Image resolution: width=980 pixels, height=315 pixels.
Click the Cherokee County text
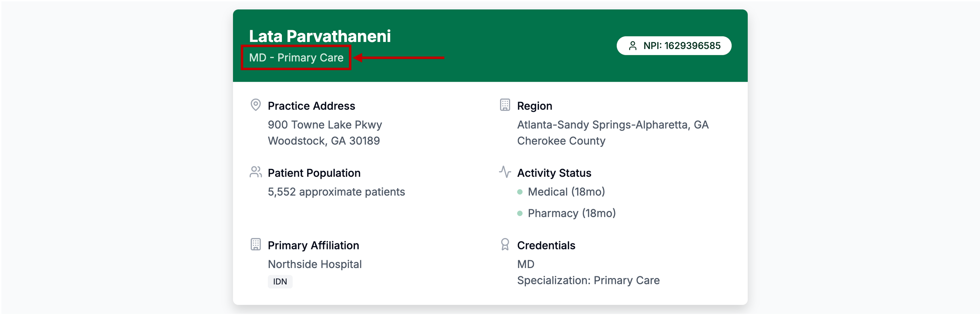click(561, 141)
